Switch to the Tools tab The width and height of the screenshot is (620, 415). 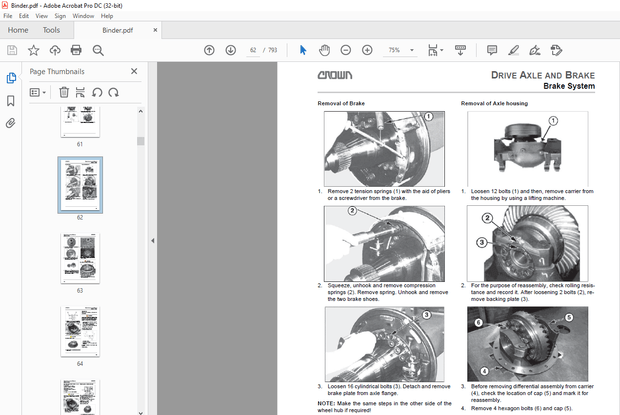pos(51,30)
